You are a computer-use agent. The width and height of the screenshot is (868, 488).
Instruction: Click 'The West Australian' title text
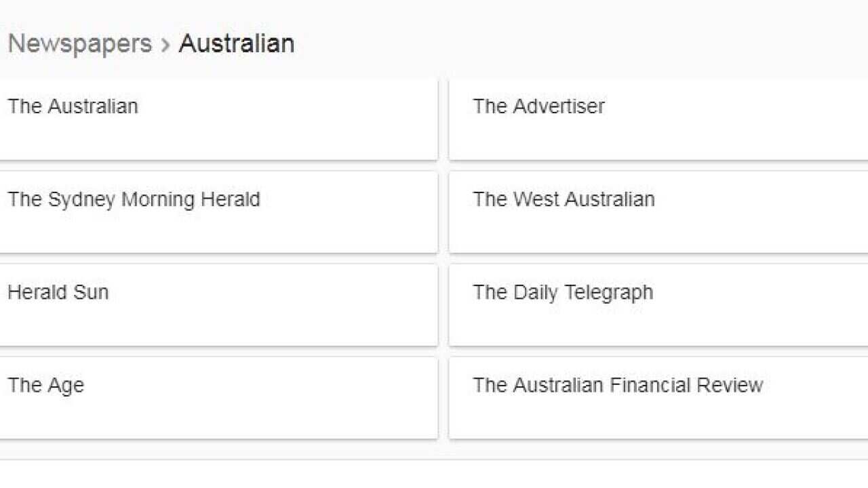click(564, 199)
